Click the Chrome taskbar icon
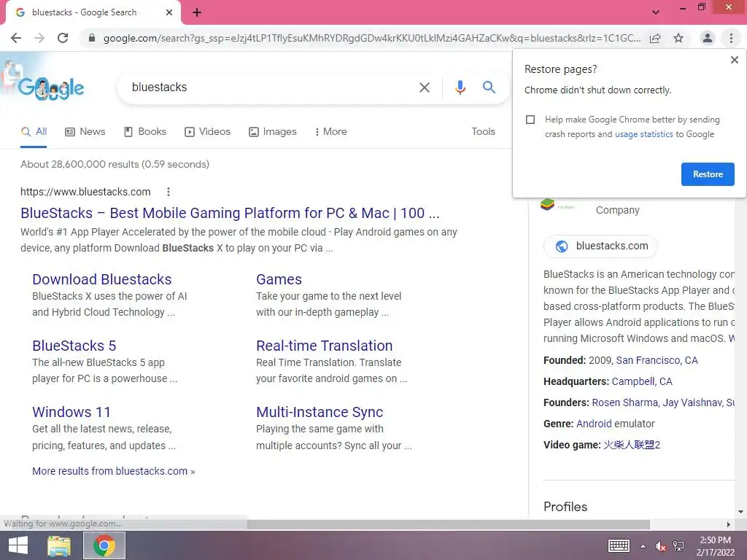747x560 pixels. point(104,545)
